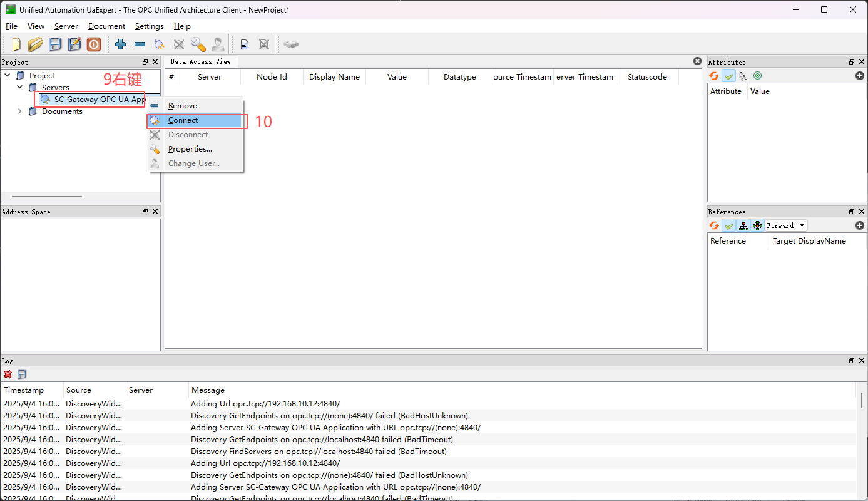868x501 pixels.
Task: Click the Save Project floppy disk icon
Action: [x=56, y=44]
